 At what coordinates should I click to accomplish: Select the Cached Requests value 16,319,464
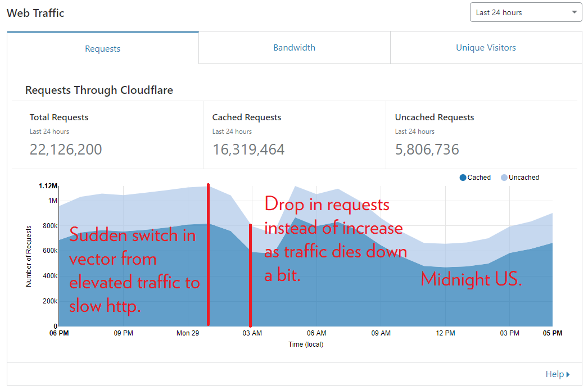[x=248, y=149]
